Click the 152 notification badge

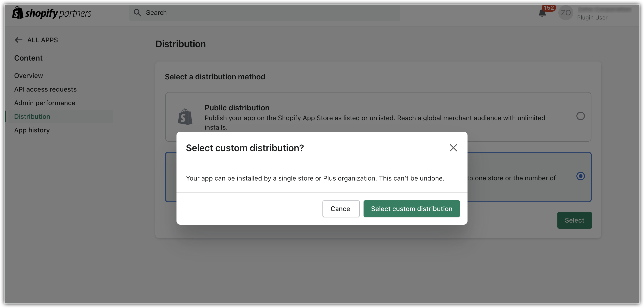coord(549,8)
